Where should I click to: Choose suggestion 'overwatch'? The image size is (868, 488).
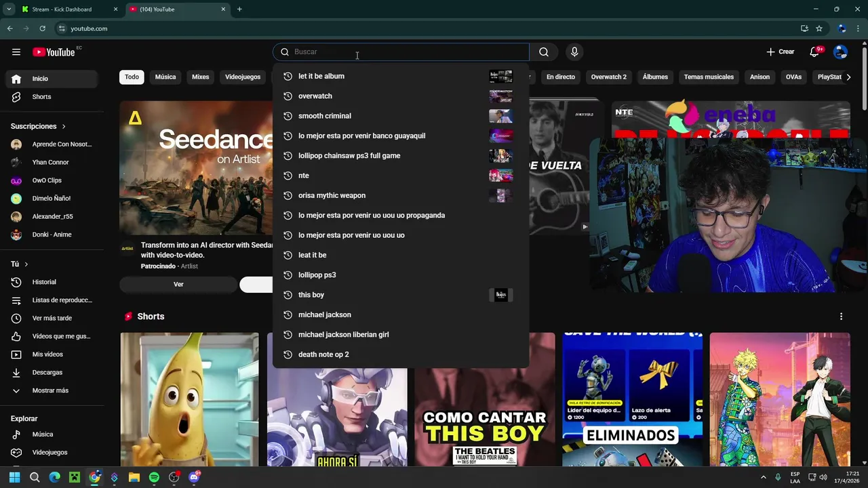[401, 96]
